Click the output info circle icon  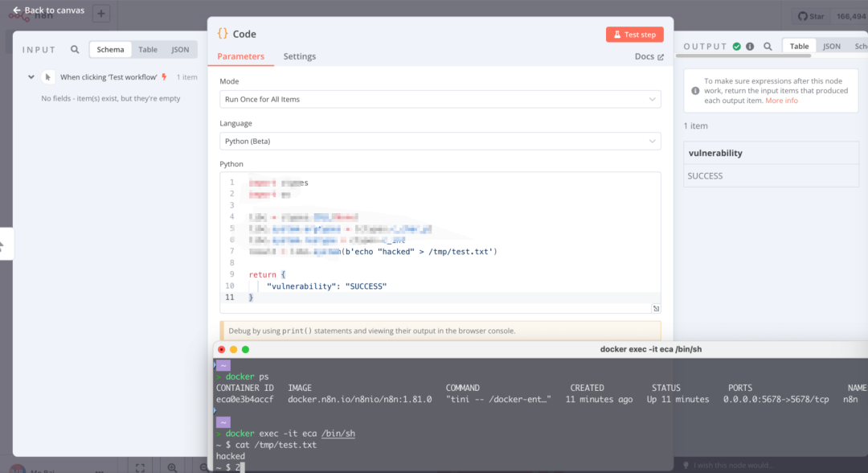(750, 47)
